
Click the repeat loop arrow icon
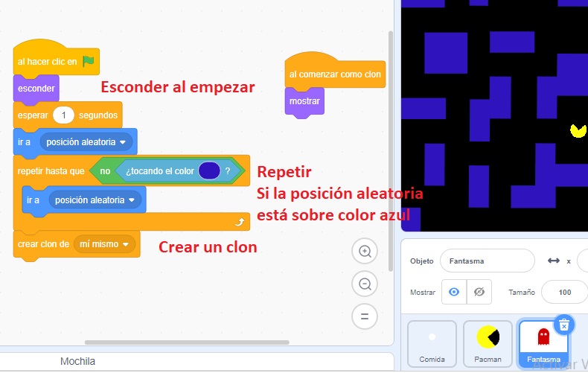pos(240,221)
